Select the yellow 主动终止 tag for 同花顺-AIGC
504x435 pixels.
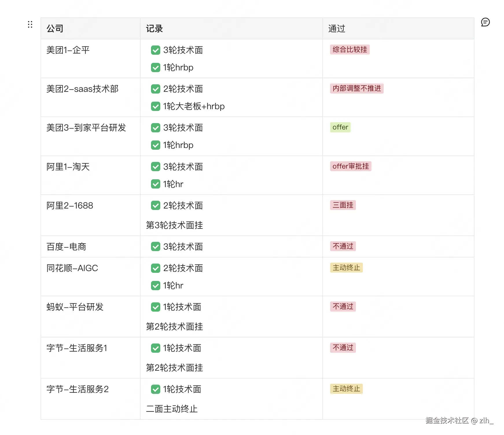(346, 268)
